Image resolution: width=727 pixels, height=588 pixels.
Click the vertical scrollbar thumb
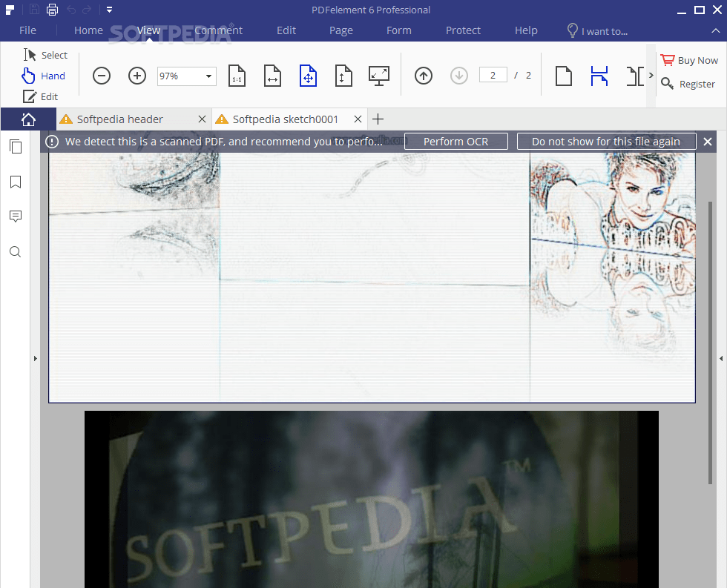(x=710, y=343)
